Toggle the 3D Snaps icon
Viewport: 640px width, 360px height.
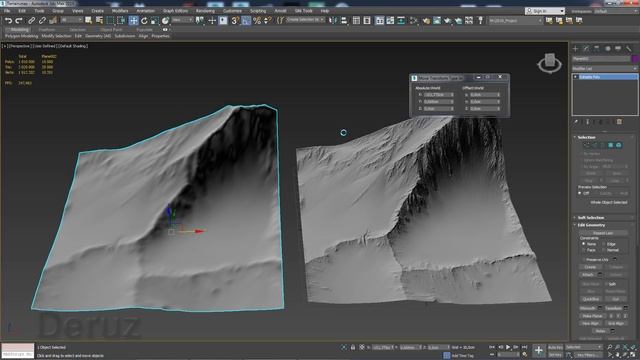[x=235, y=20]
